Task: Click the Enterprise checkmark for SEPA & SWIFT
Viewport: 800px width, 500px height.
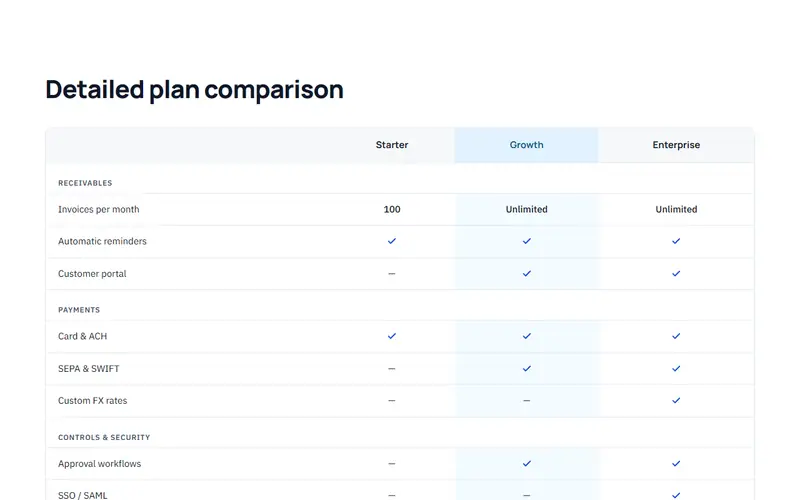Action: pos(676,368)
